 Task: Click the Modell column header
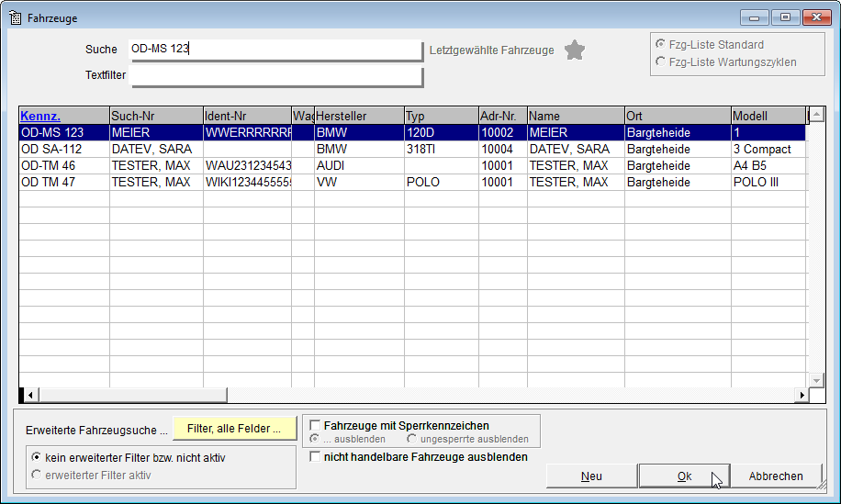(x=768, y=116)
